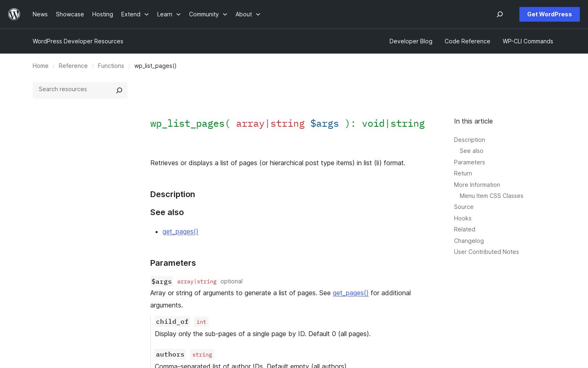Click the $args parameter name
The width and height of the screenshot is (588, 368).
[162, 281]
